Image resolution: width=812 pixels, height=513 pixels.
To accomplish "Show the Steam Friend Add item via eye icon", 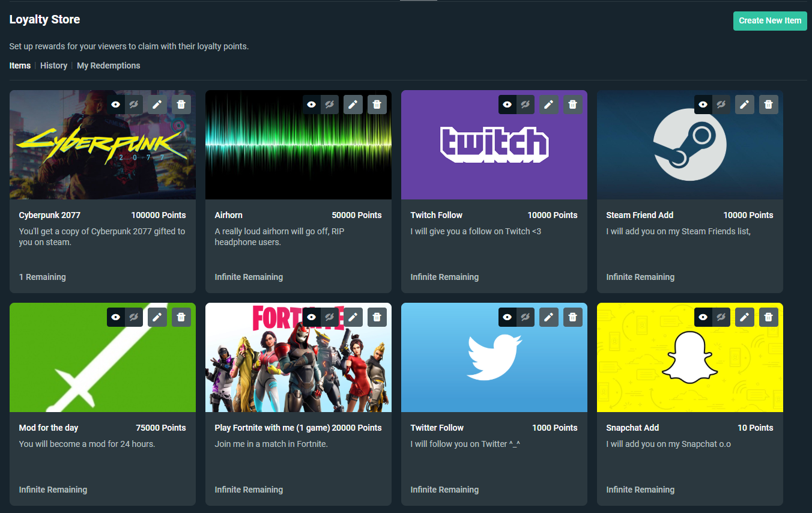I will [x=703, y=105].
